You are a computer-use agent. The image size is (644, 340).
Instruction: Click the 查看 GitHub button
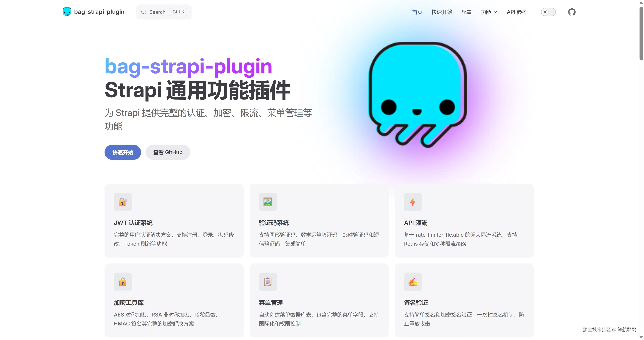[168, 152]
